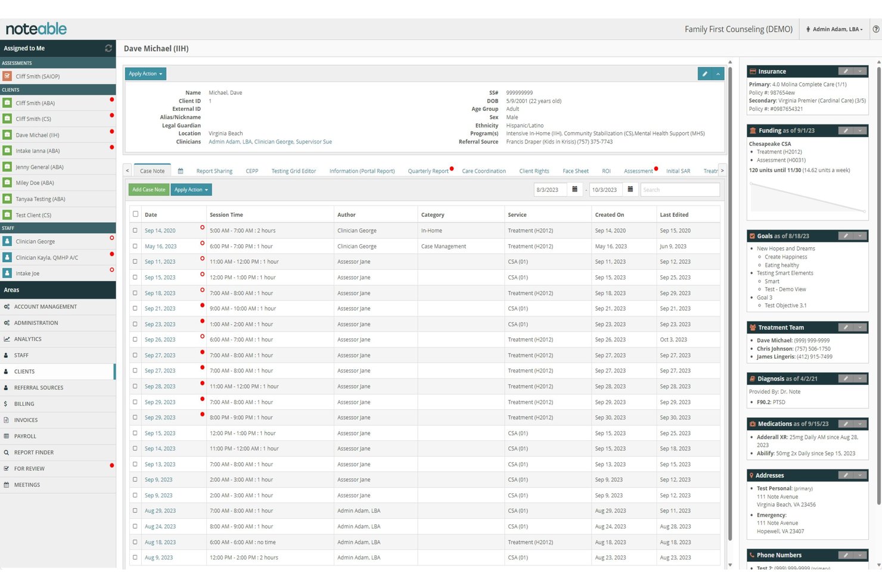
Task: Check the Aug 24, 2023 case note row
Action: tap(135, 527)
